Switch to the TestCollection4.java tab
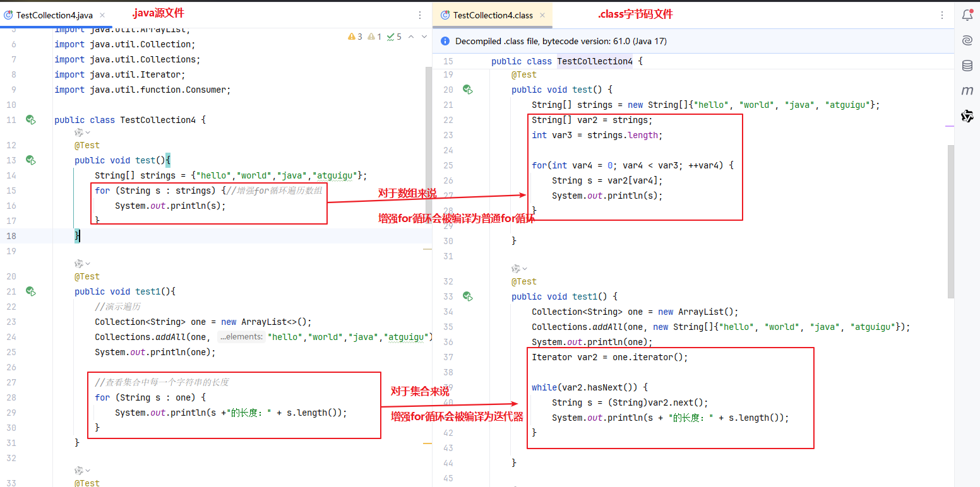Viewport: 980px width, 487px height. pyautogui.click(x=56, y=15)
